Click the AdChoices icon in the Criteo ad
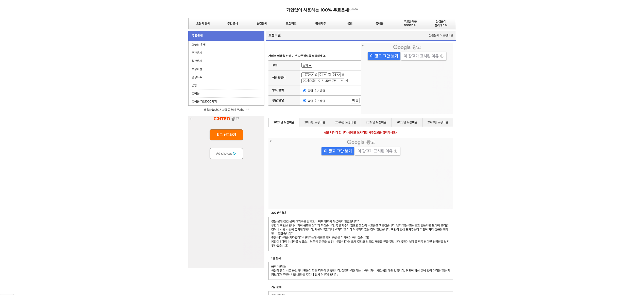This screenshot has width=644, height=295. pos(235,154)
